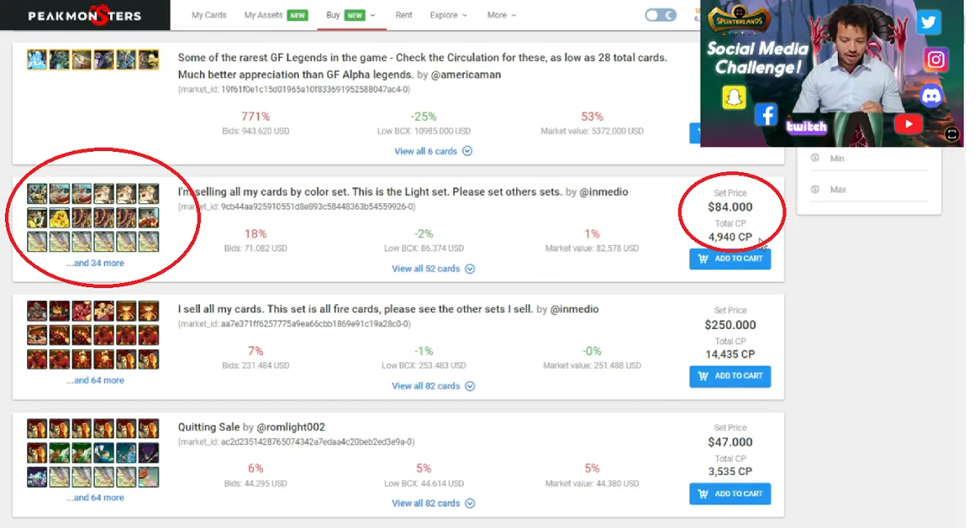The image size is (980, 528).
Task: Click the '$250.000' set price
Action: pyautogui.click(x=730, y=325)
